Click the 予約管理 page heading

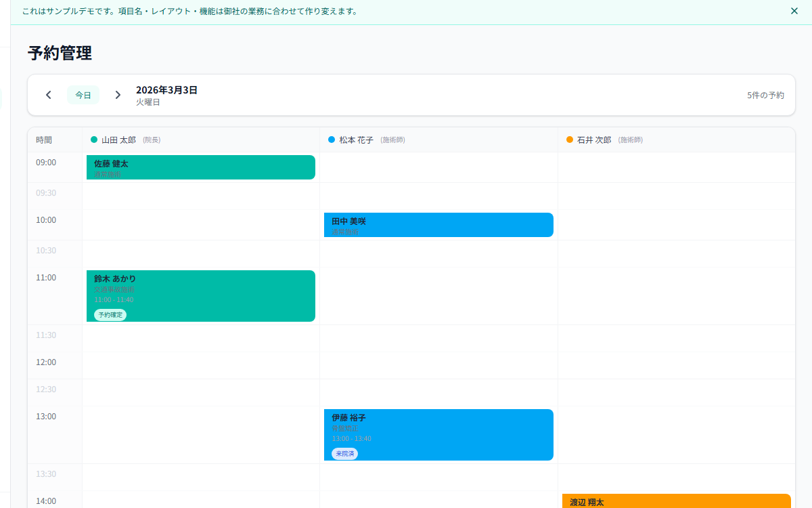click(x=60, y=53)
